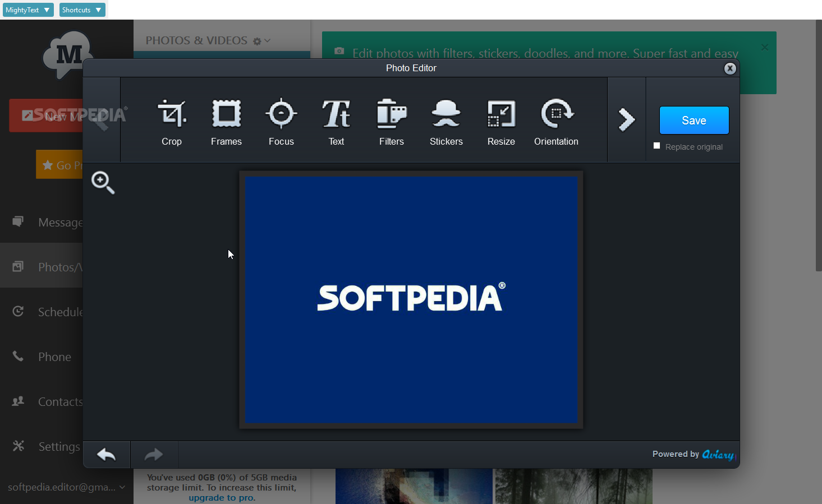Click the Go Pro button
The width and height of the screenshot is (822, 504).
[59, 165]
